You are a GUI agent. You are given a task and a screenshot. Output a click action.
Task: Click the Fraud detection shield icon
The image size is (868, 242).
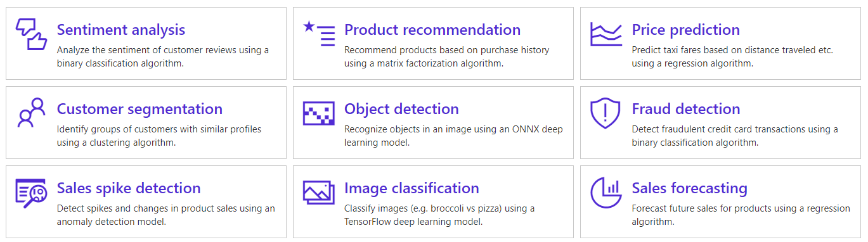point(606,113)
